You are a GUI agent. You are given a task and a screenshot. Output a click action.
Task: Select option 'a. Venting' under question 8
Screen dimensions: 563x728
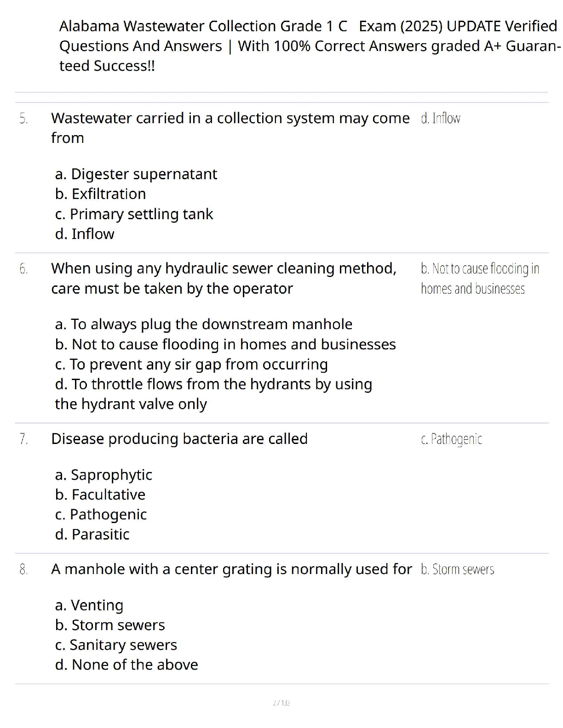(89, 605)
